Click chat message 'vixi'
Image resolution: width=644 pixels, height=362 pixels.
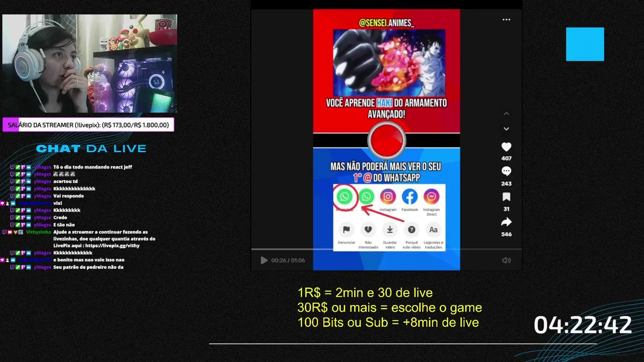point(57,203)
